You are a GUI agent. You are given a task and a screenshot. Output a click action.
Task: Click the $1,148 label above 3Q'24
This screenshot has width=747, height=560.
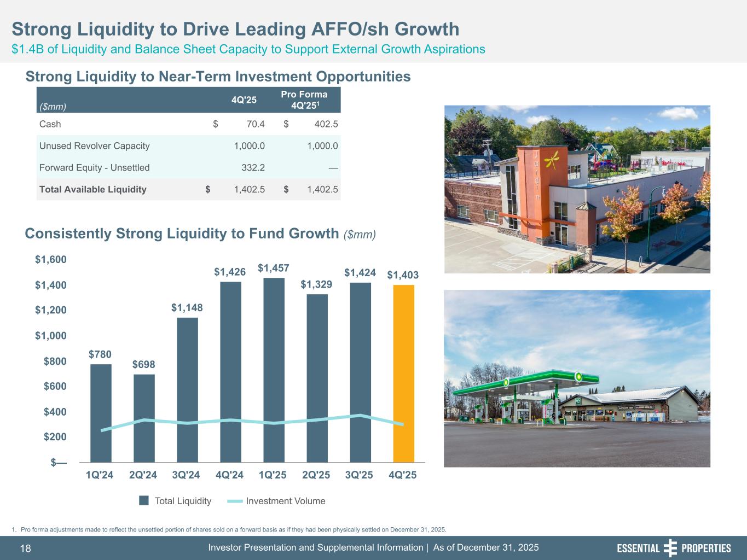click(187, 308)
